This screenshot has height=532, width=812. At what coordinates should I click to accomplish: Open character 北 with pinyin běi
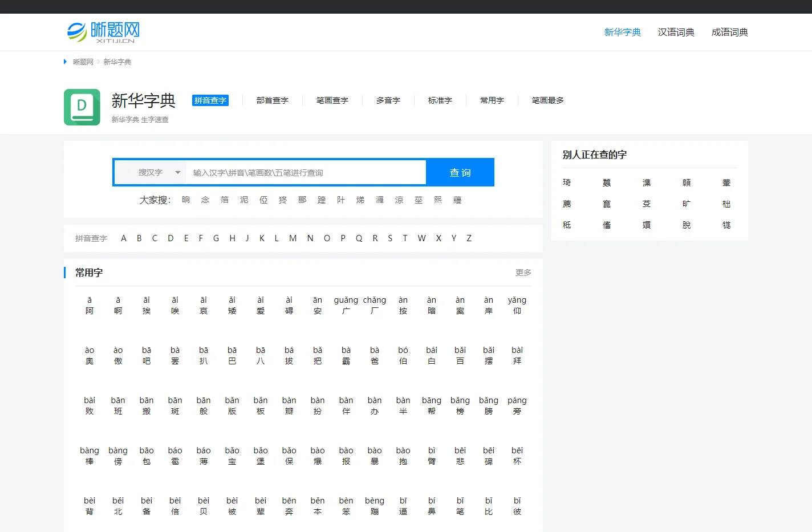pos(118,506)
